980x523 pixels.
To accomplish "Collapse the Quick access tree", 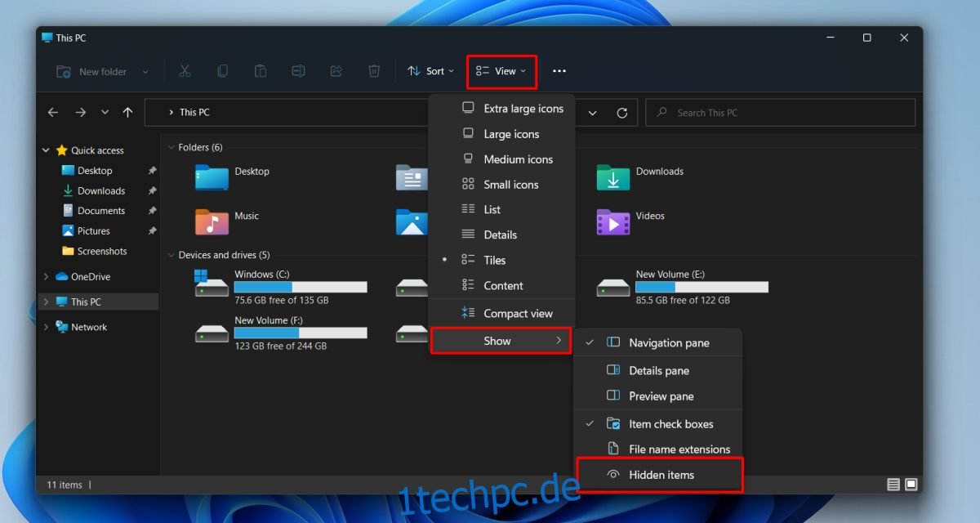I will pyautogui.click(x=45, y=150).
